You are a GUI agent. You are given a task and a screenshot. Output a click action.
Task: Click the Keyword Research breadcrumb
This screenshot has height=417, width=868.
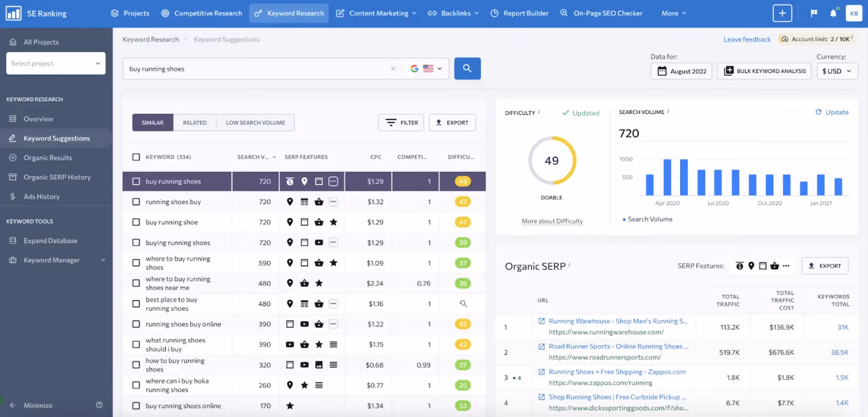[x=151, y=39]
